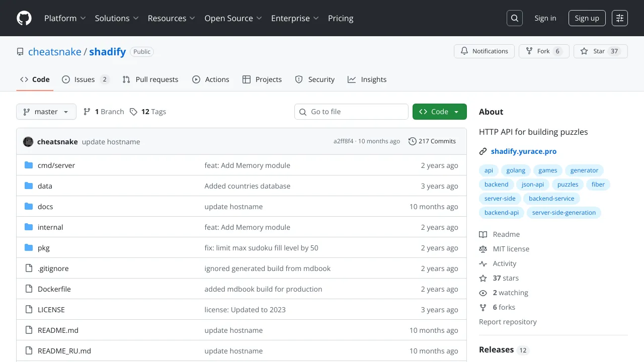644x362 pixels.
Task: Click the Sign up button
Action: [x=587, y=18]
